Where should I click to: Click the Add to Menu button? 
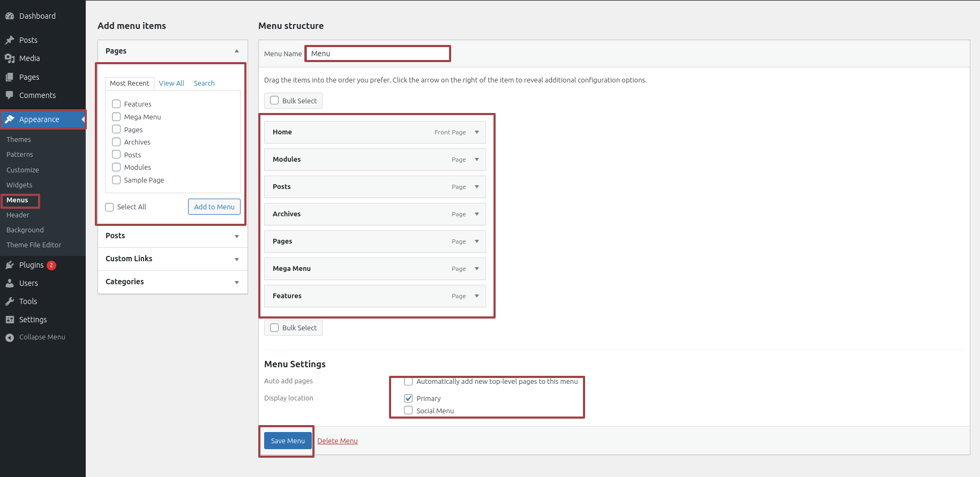[214, 207]
